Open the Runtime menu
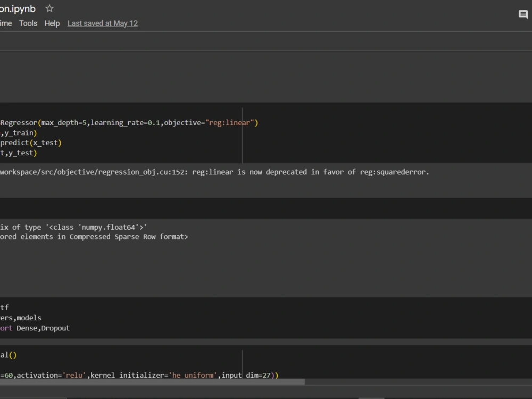This screenshot has height=399, width=532. coord(5,23)
